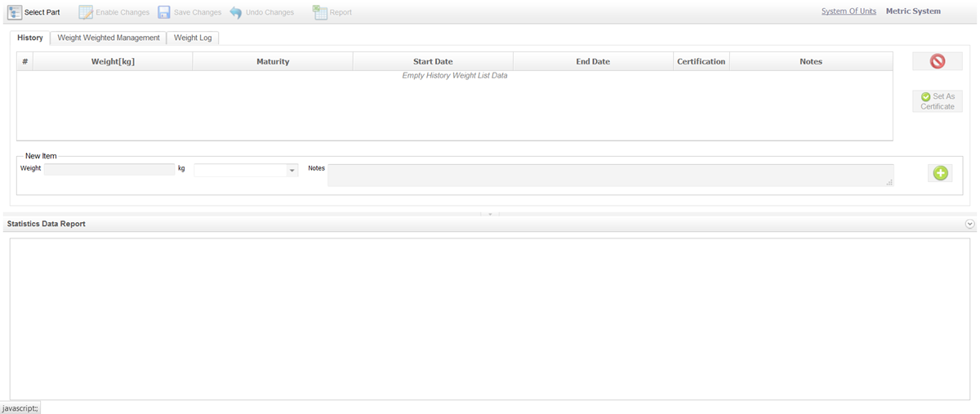Screen dimensions: 980x414
Task: Click the Certification column header
Action: click(701, 61)
